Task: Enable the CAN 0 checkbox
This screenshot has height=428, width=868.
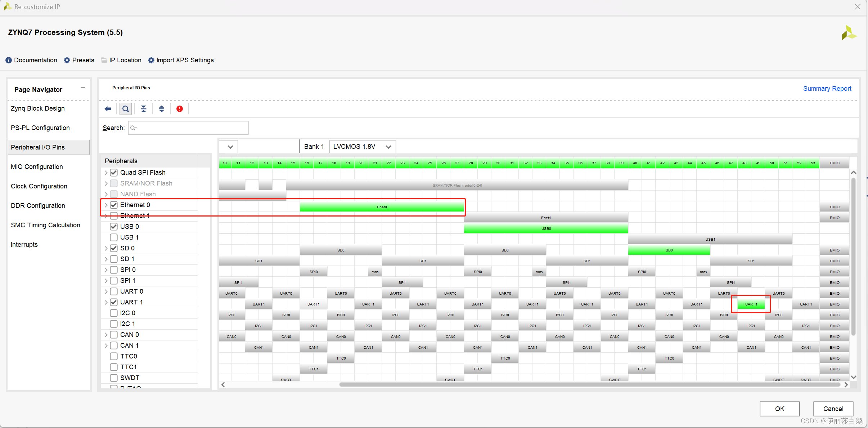Action: pyautogui.click(x=114, y=335)
